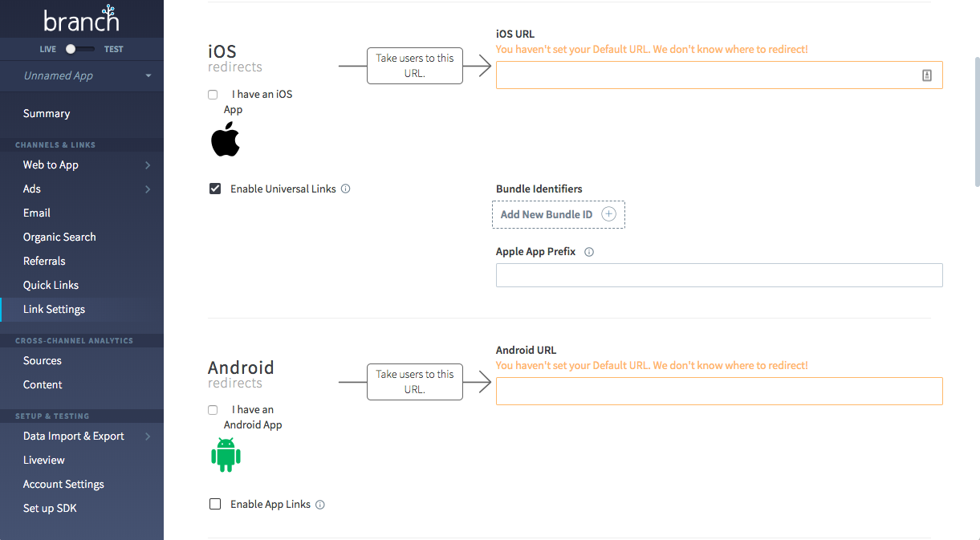980x540 pixels.
Task: Open the info tooltip beside Enable Universal Links
Action: click(x=345, y=188)
